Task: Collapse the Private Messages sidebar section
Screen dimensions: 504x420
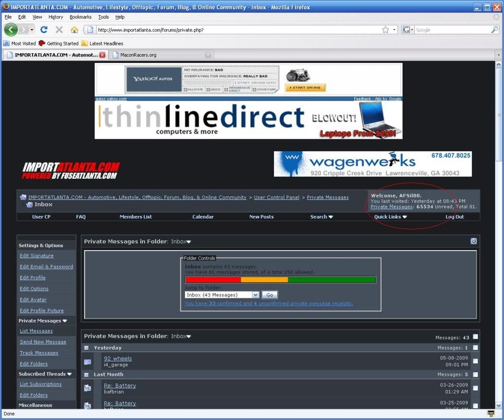Action: click(65, 321)
